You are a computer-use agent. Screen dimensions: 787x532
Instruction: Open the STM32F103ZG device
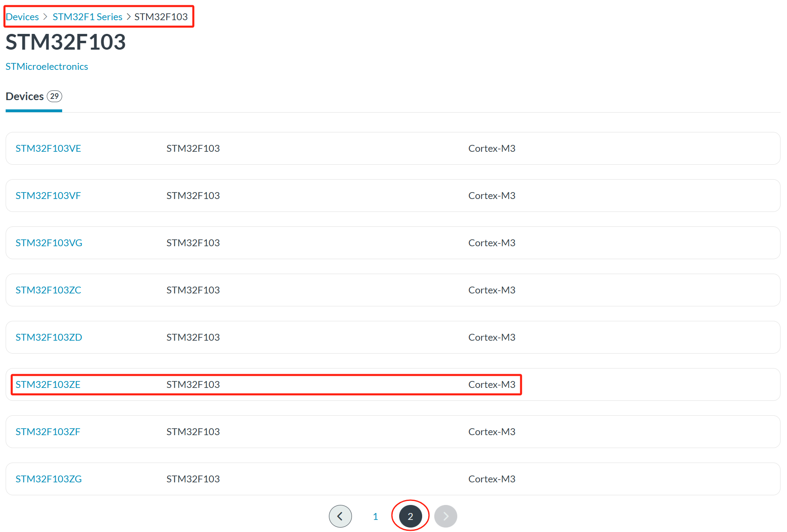tap(48, 479)
